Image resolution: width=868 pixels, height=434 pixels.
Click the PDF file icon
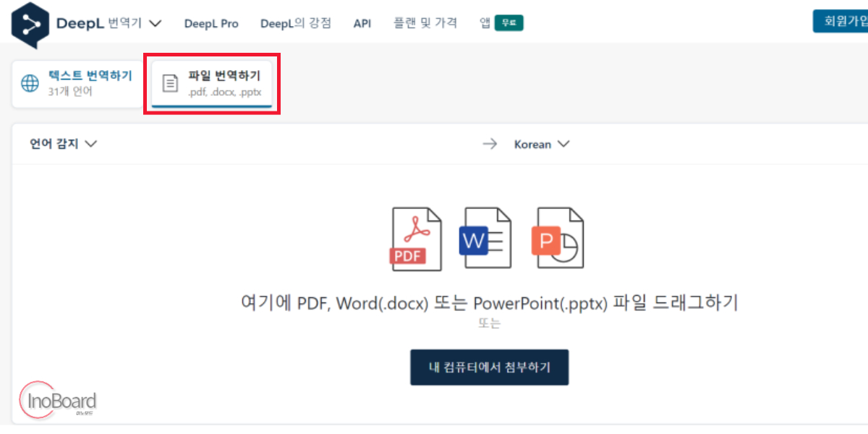click(415, 239)
